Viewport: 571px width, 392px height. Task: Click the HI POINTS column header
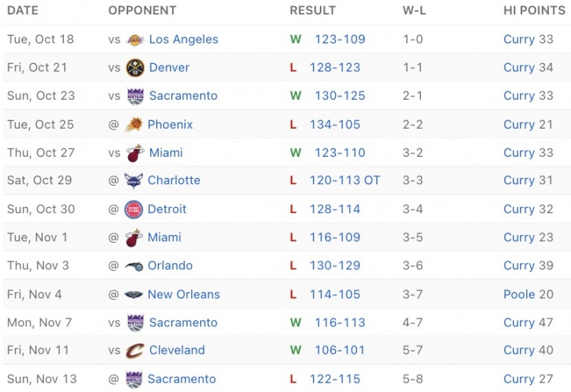(x=534, y=11)
